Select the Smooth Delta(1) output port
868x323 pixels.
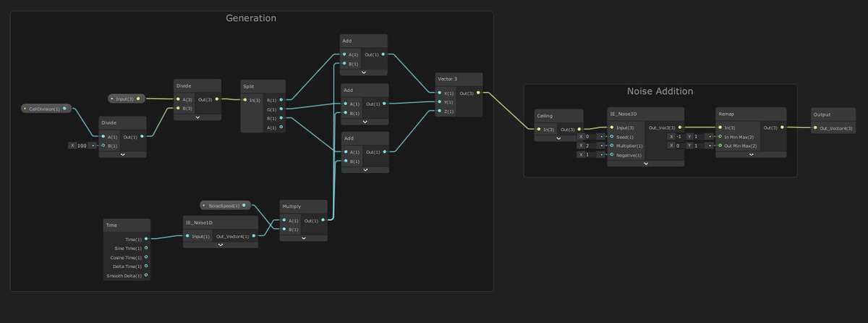(x=145, y=275)
